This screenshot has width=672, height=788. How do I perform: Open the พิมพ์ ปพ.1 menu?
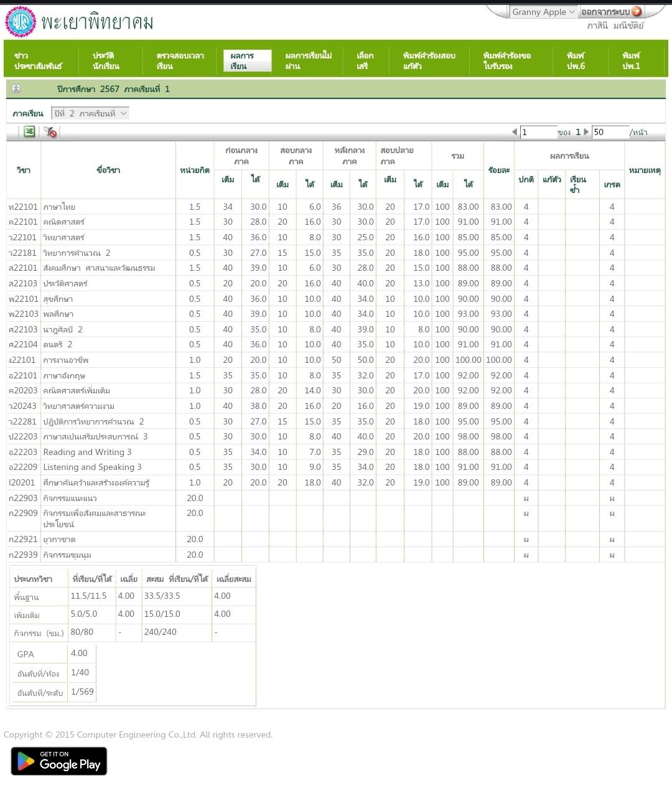click(x=631, y=60)
